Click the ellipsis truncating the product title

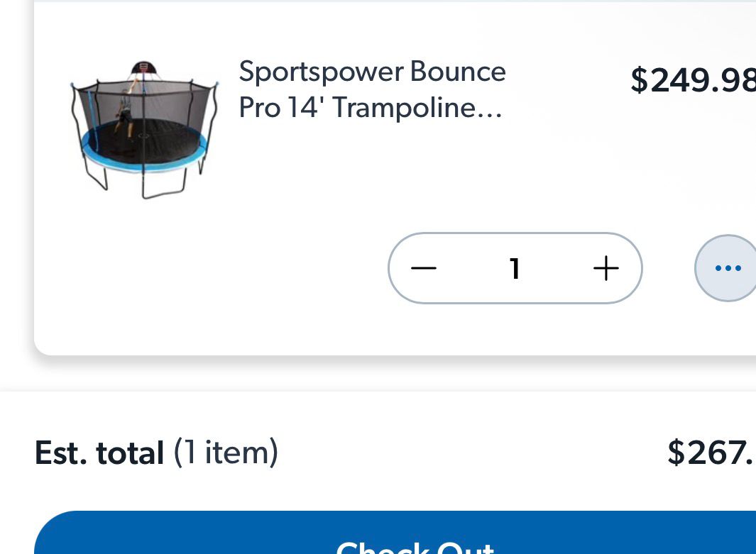pos(493,112)
